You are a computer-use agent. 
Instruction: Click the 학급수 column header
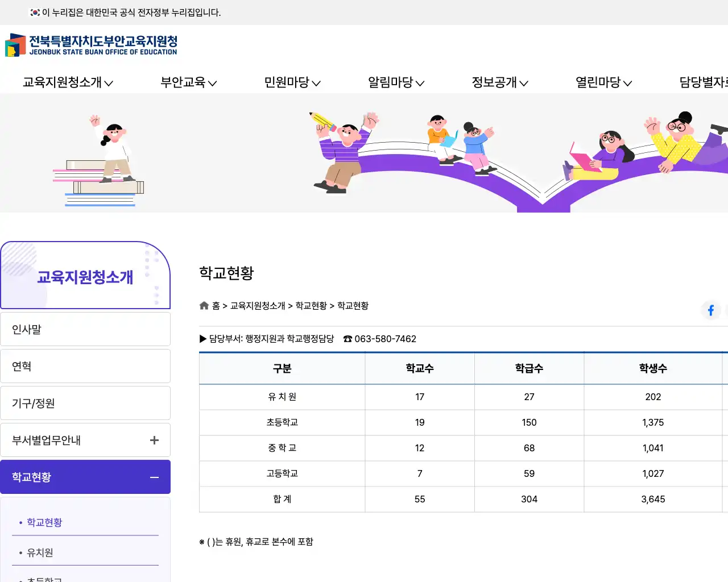click(x=530, y=368)
